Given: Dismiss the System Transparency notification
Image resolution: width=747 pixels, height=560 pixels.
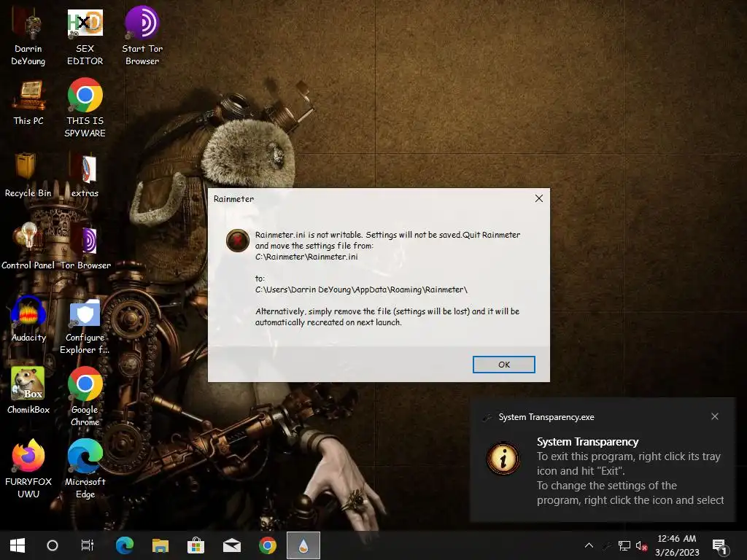Looking at the screenshot, I should coord(715,416).
